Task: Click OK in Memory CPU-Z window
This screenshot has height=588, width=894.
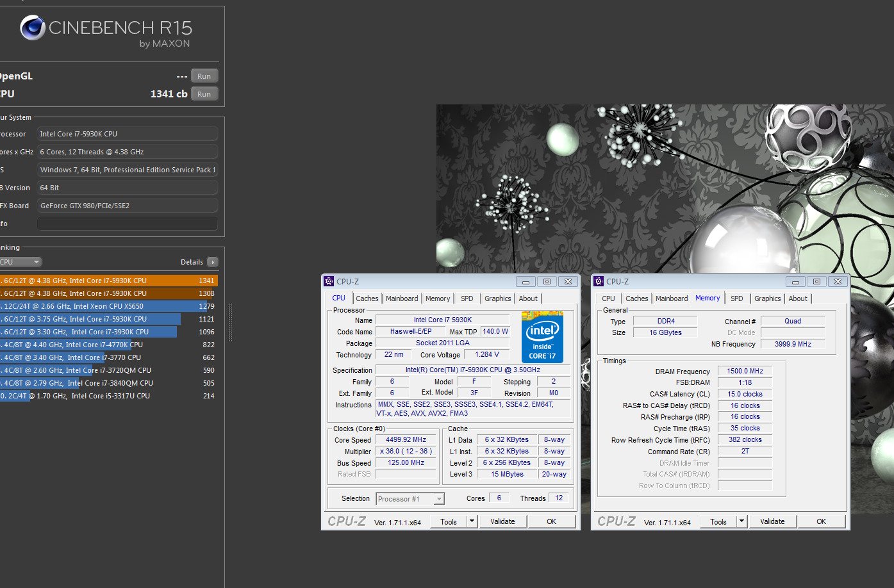Action: (822, 521)
